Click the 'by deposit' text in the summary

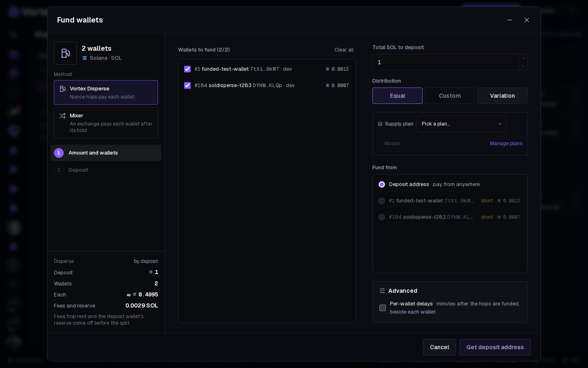146,261
